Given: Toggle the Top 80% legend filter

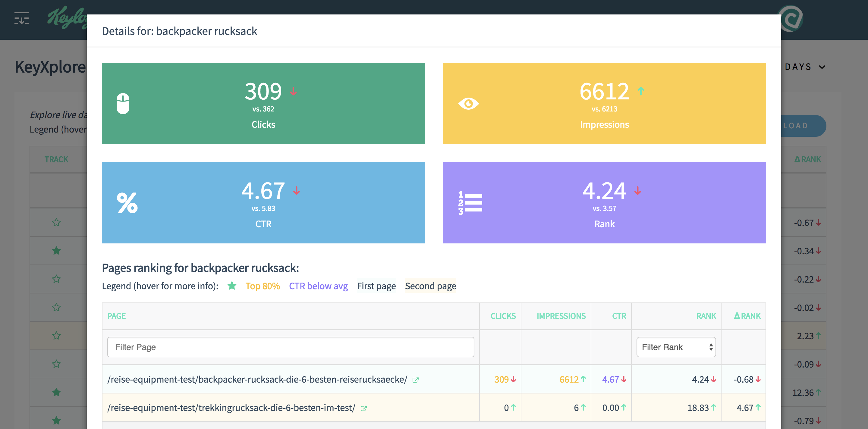Looking at the screenshot, I should tap(263, 286).
